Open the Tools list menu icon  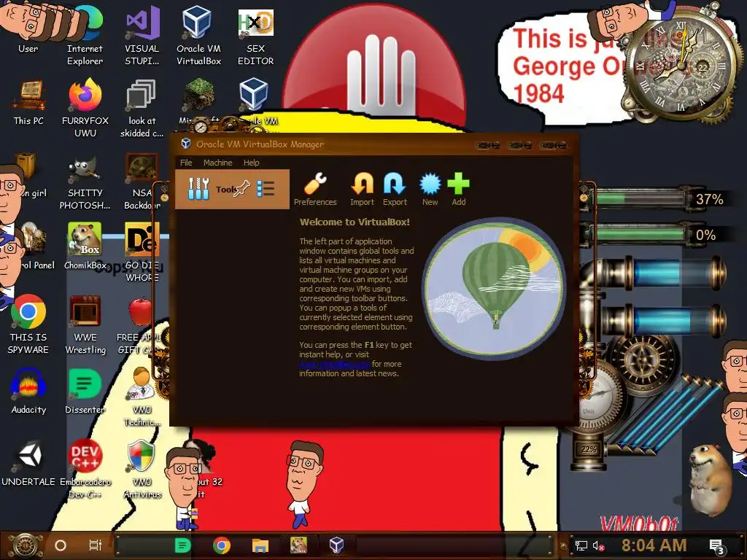266,189
